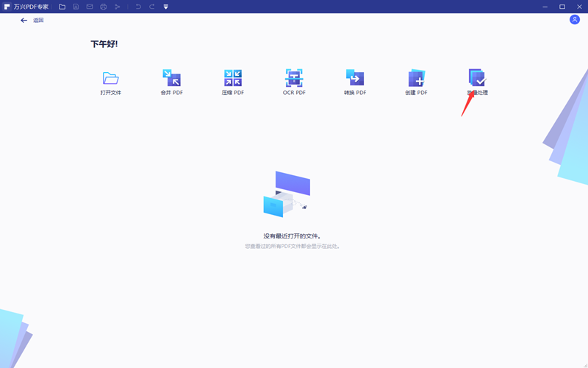
Task: Expand the quick access toolbar dropdown
Action: (166, 7)
